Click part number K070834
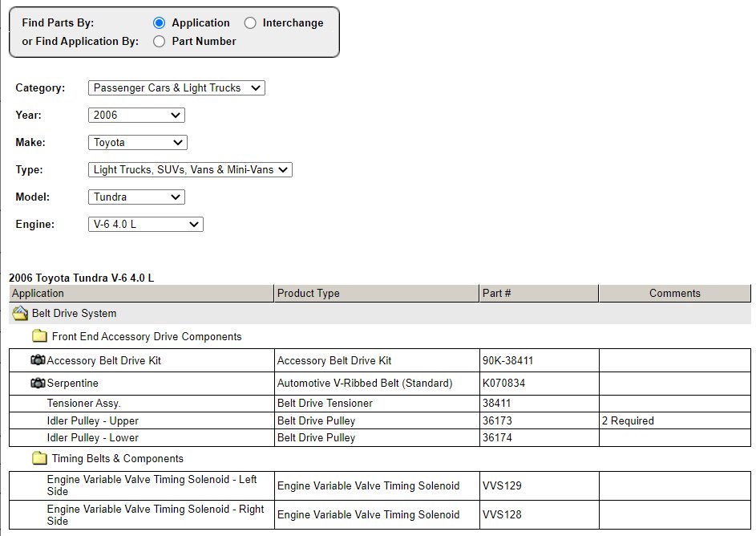This screenshot has height=536, width=756. click(x=503, y=383)
